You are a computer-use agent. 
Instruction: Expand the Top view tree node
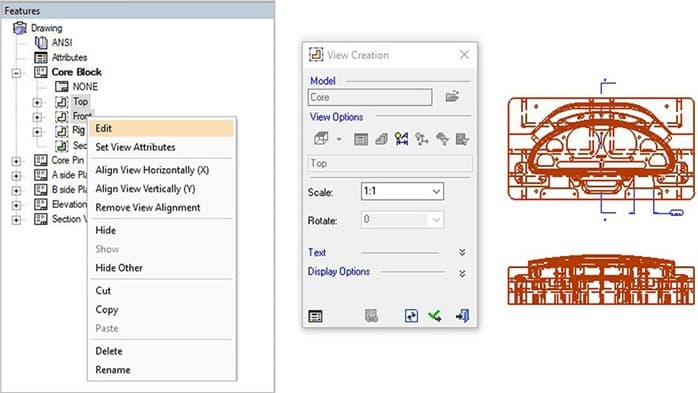click(x=37, y=102)
